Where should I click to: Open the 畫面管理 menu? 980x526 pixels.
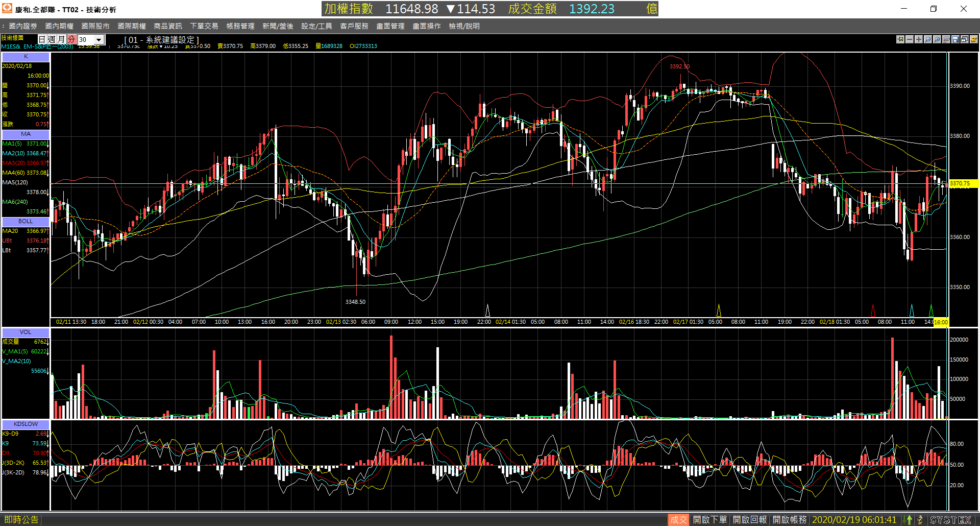(x=390, y=26)
